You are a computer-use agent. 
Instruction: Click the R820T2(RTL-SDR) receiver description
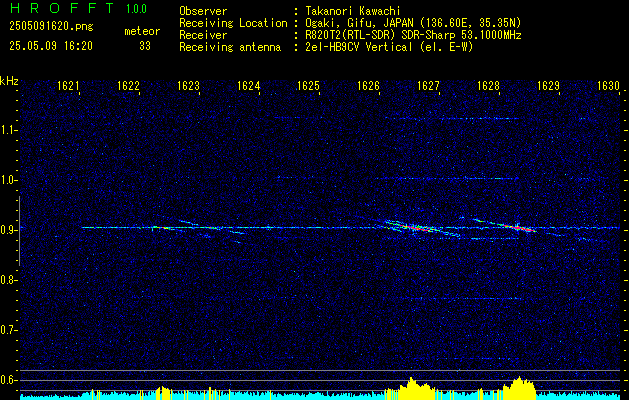point(413,35)
